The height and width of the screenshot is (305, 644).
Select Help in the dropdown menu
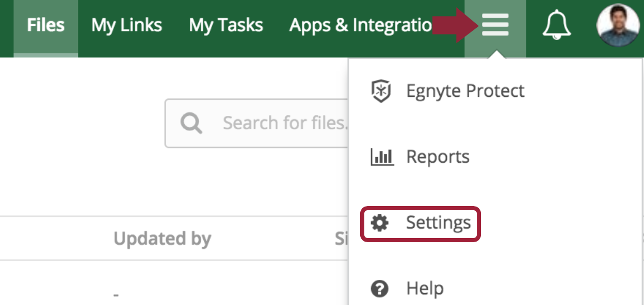click(x=425, y=289)
